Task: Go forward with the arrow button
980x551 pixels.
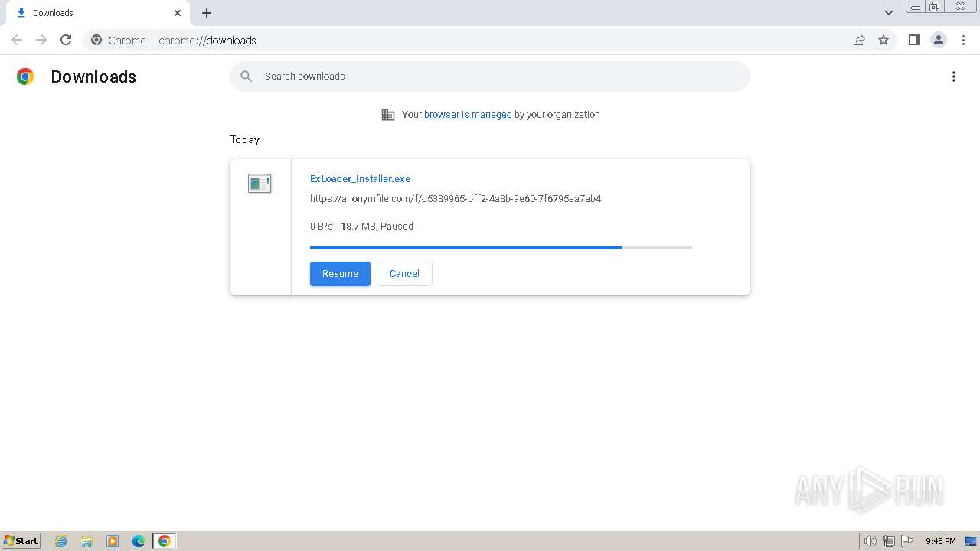Action: (x=41, y=40)
